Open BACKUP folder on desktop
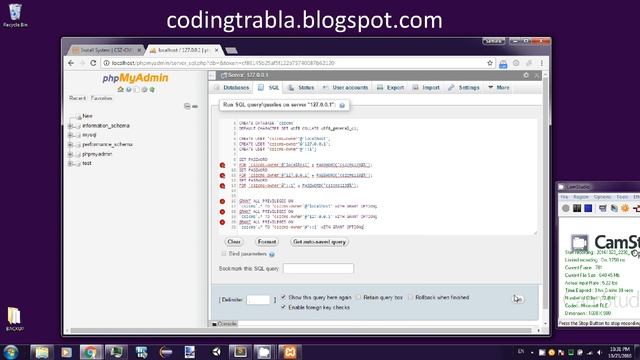Image resolution: width=640 pixels, height=360 pixels. [14, 318]
